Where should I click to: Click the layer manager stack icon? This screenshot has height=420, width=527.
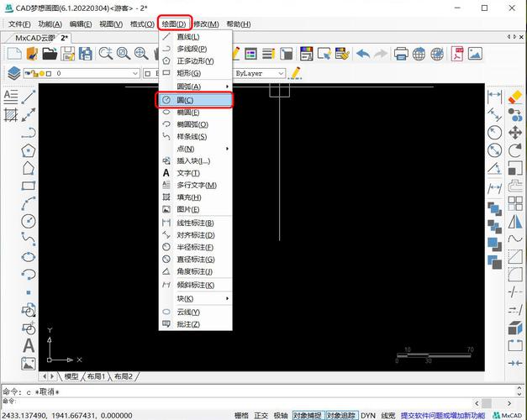point(13,73)
